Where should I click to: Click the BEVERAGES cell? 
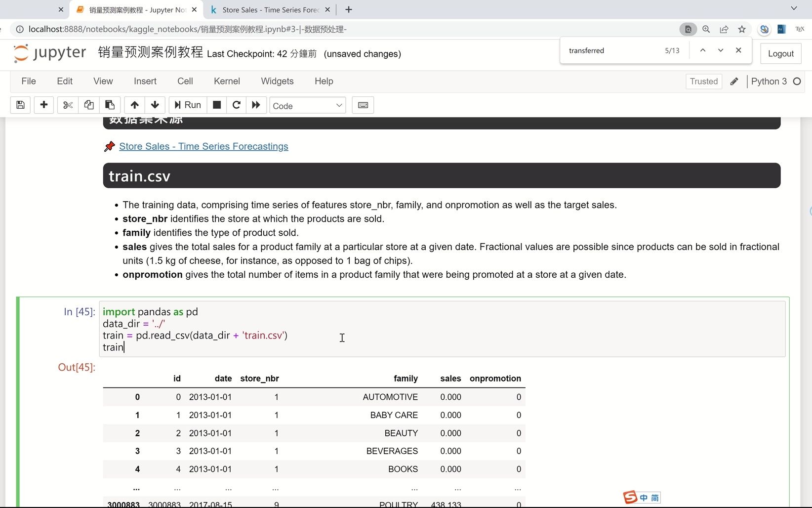coord(392,451)
